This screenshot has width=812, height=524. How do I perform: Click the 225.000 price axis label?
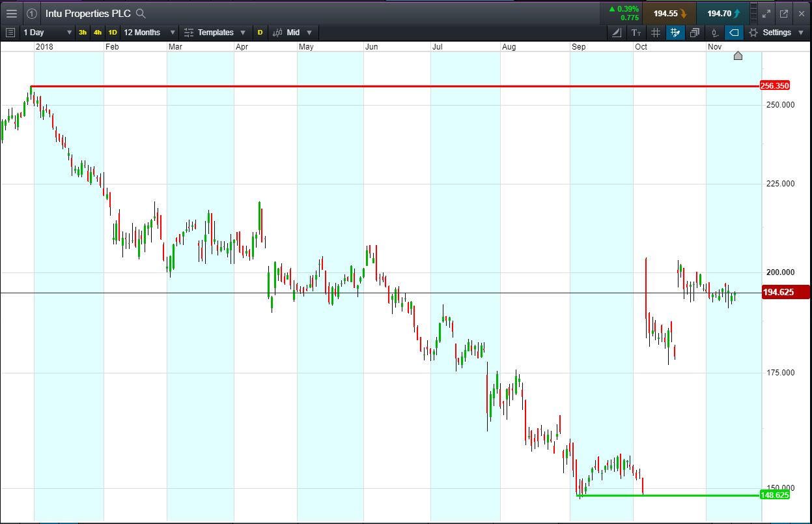(x=780, y=184)
